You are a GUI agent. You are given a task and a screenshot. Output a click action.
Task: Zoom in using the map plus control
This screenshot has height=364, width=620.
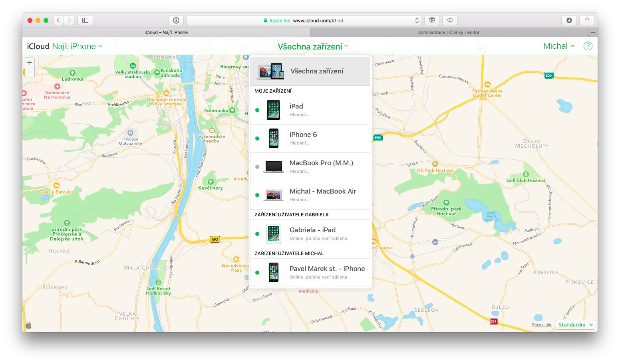point(30,62)
